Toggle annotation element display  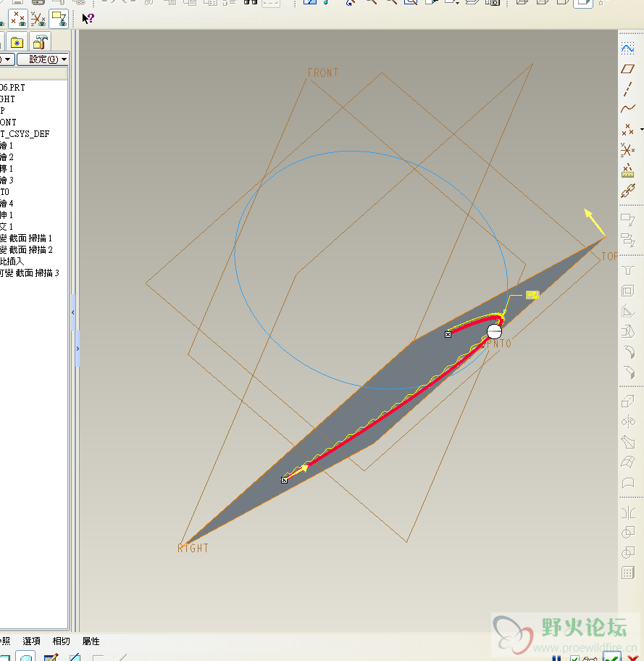point(59,19)
